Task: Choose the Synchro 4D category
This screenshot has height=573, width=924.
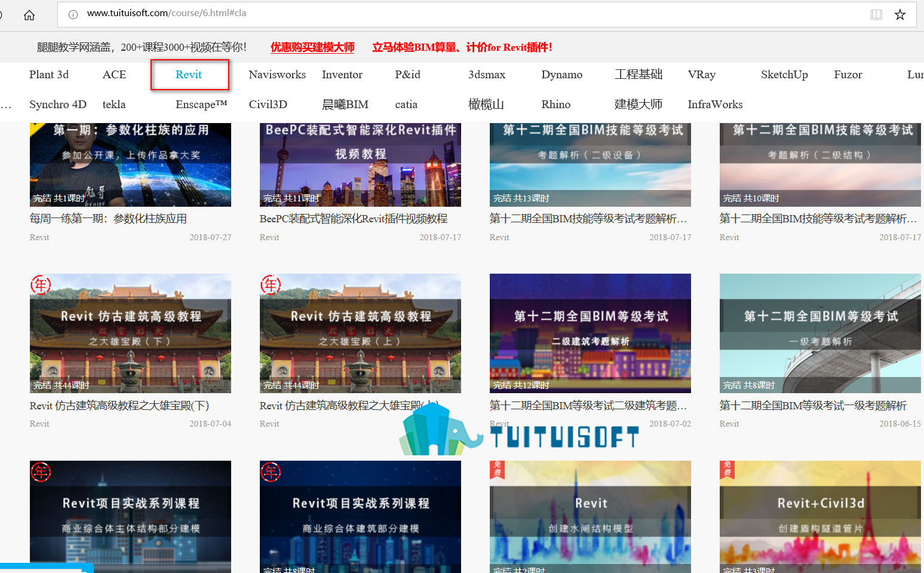Action: 58,105
